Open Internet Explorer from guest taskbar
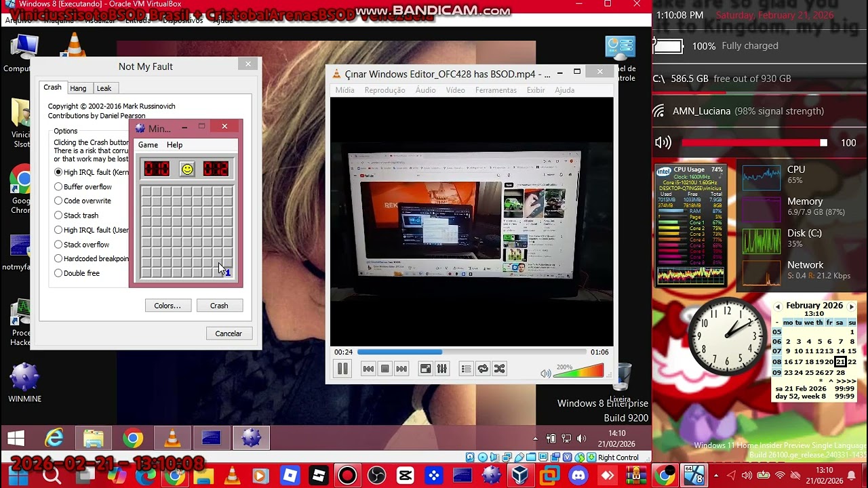The height and width of the screenshot is (488, 868). click(x=54, y=439)
